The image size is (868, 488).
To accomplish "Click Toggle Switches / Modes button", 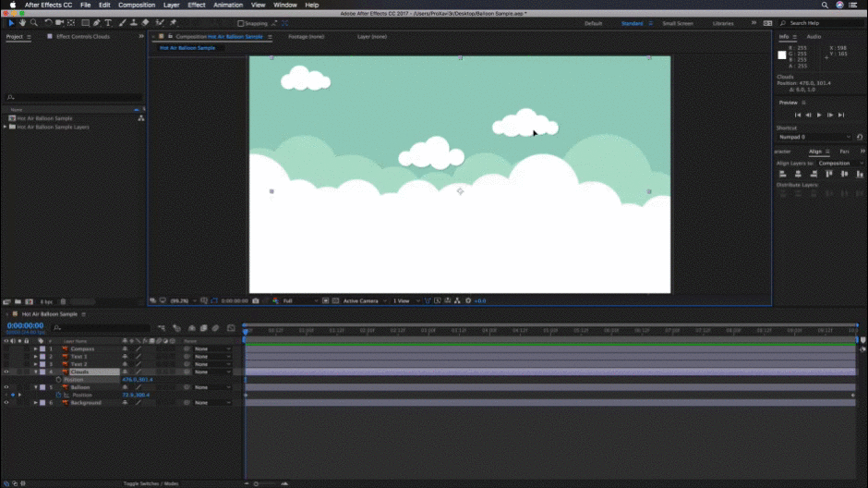I will pyautogui.click(x=151, y=483).
